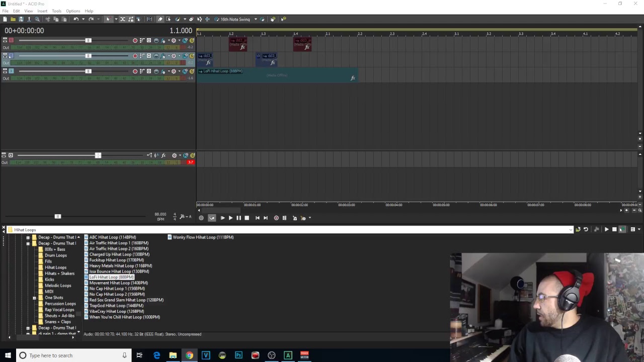Open the Insert menu
Screen dimensions: 644x362
[x=42, y=11]
